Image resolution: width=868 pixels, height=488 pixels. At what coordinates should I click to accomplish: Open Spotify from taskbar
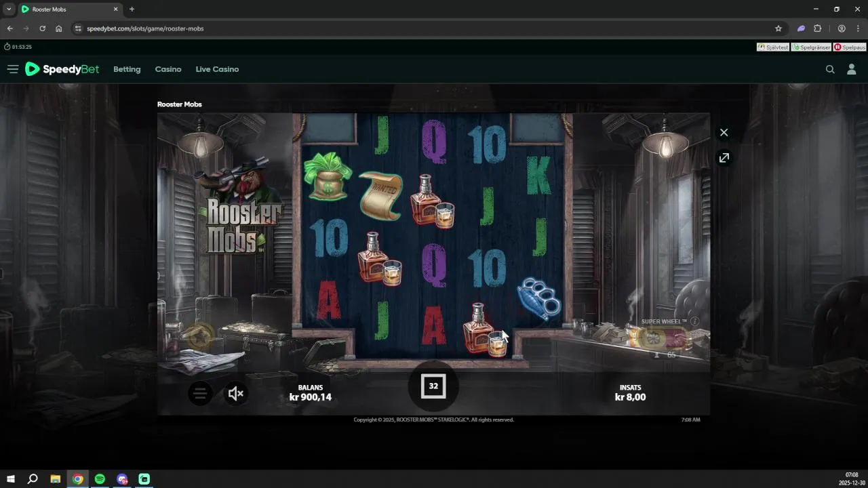[x=100, y=479]
